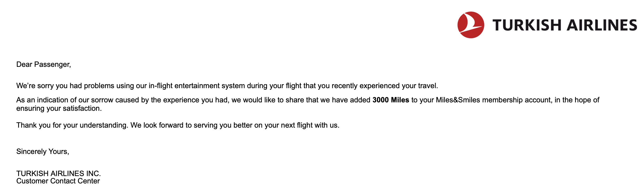The height and width of the screenshot is (190, 644).
Task: Click "Thank you for your understanding."
Action: 72,125
